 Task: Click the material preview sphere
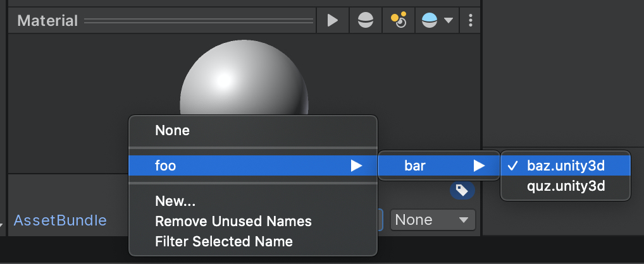click(x=244, y=78)
